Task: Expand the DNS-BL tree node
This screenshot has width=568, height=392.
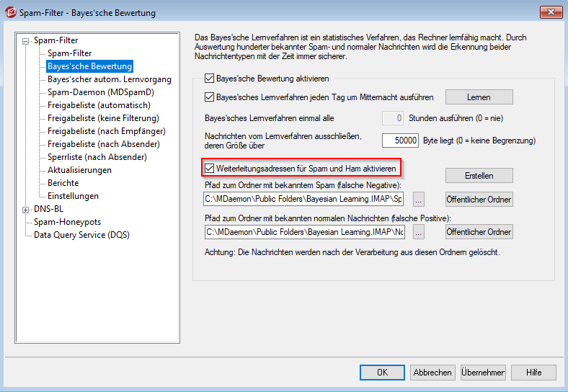Action: pos(27,210)
